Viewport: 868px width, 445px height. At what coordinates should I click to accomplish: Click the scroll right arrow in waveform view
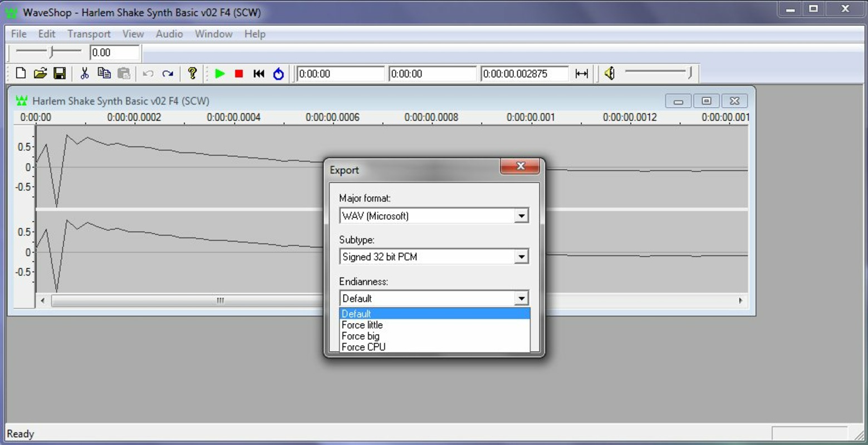click(741, 300)
